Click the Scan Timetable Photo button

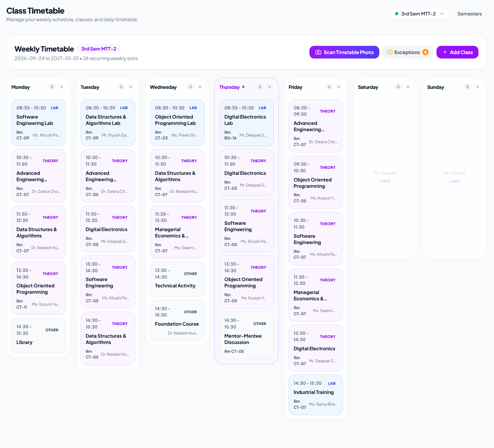click(344, 52)
